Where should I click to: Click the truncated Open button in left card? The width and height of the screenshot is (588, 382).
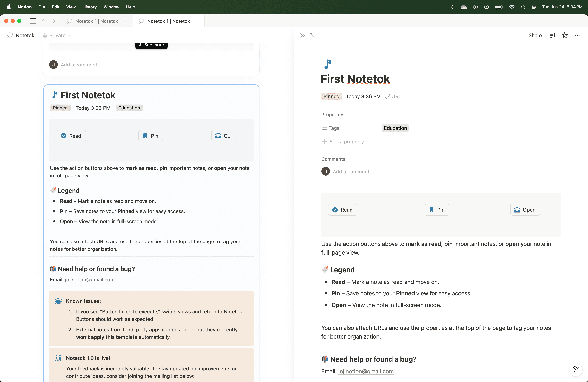(x=223, y=136)
